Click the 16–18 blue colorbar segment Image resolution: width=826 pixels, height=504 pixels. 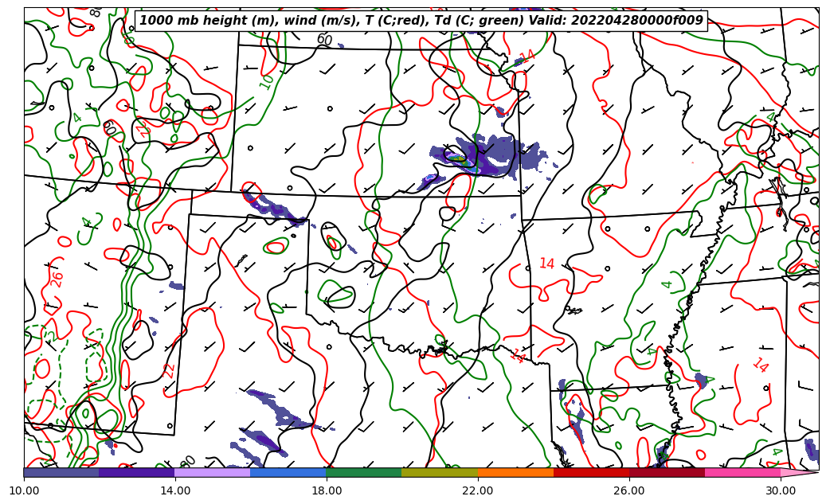click(288, 472)
